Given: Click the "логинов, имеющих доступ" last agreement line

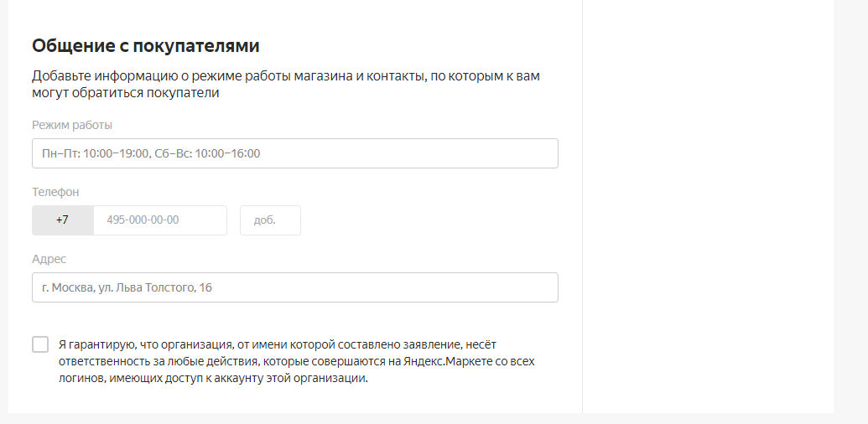Looking at the screenshot, I should click(213, 378).
